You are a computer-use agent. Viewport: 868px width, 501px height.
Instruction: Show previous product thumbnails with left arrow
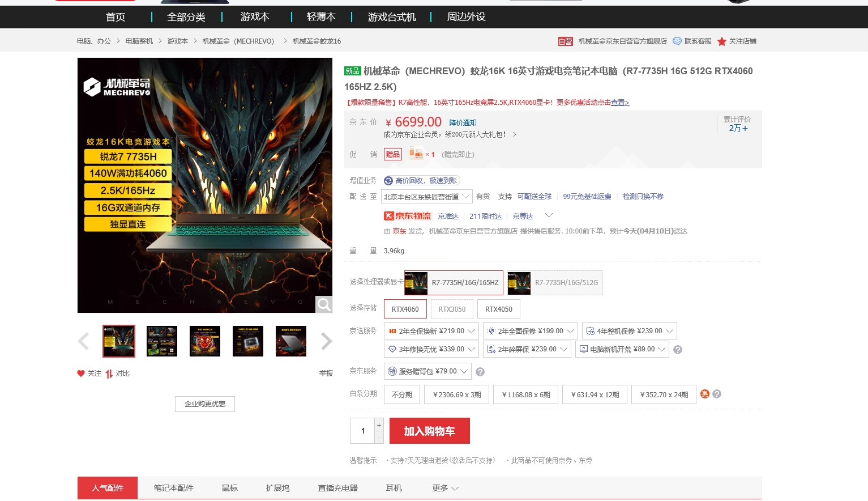coord(84,341)
